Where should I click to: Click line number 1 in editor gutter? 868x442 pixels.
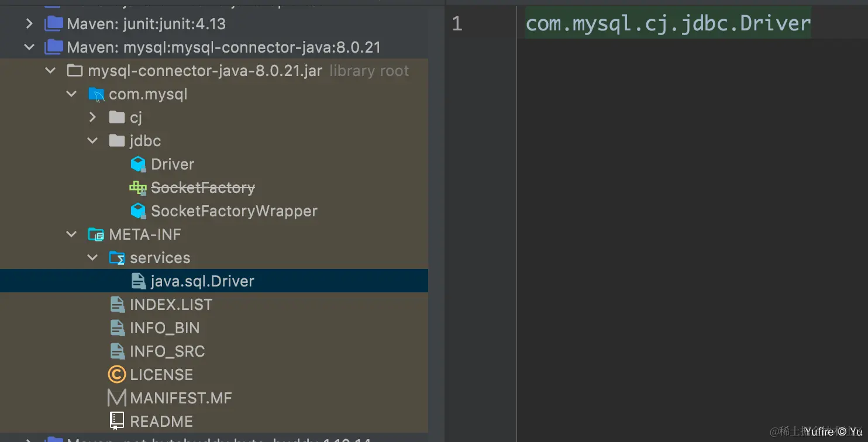[x=457, y=23]
